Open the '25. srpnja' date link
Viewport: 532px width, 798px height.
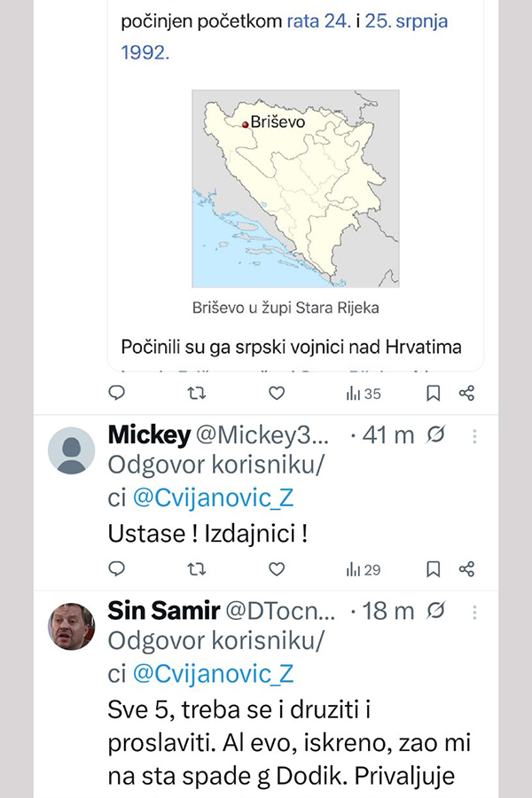point(406,20)
